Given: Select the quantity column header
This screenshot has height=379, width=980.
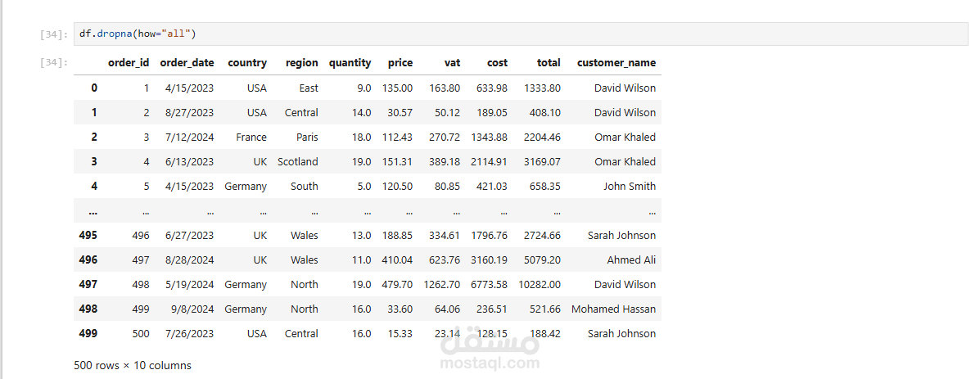Looking at the screenshot, I should pyautogui.click(x=350, y=62).
